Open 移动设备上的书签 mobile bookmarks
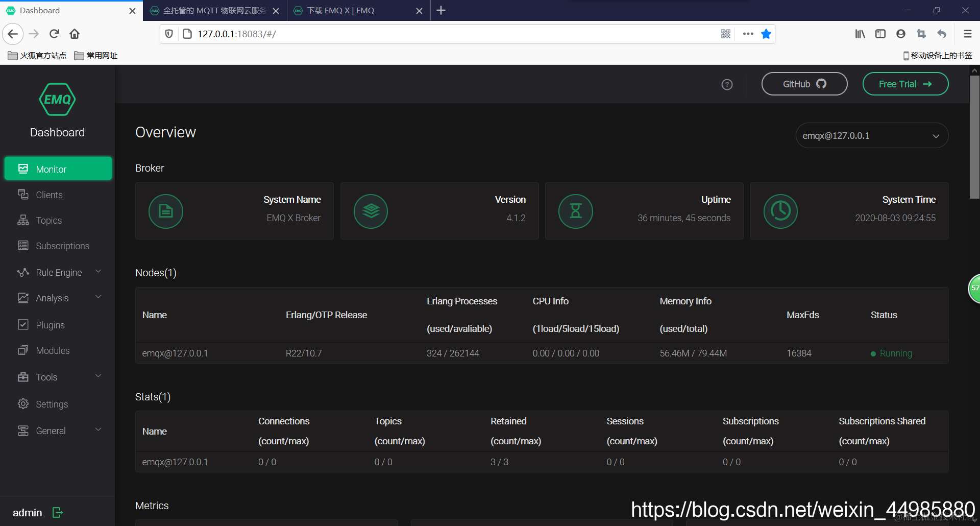This screenshot has height=526, width=980. 938,55
